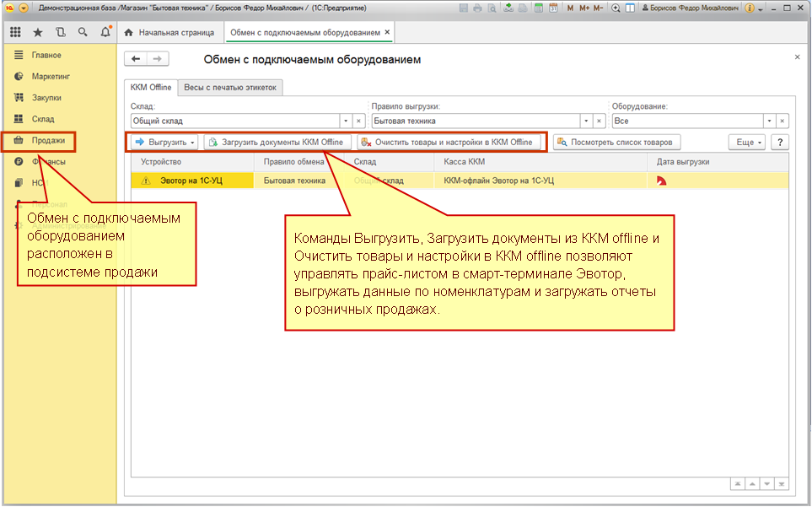The height and width of the screenshot is (507, 812).
Task: Open Favorites with the star icon
Action: [x=38, y=32]
